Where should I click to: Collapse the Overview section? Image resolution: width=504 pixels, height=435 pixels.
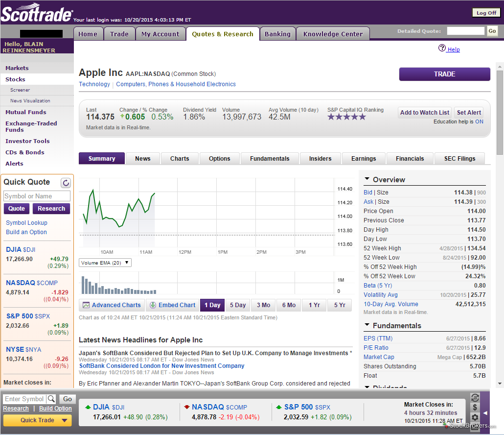(x=367, y=179)
